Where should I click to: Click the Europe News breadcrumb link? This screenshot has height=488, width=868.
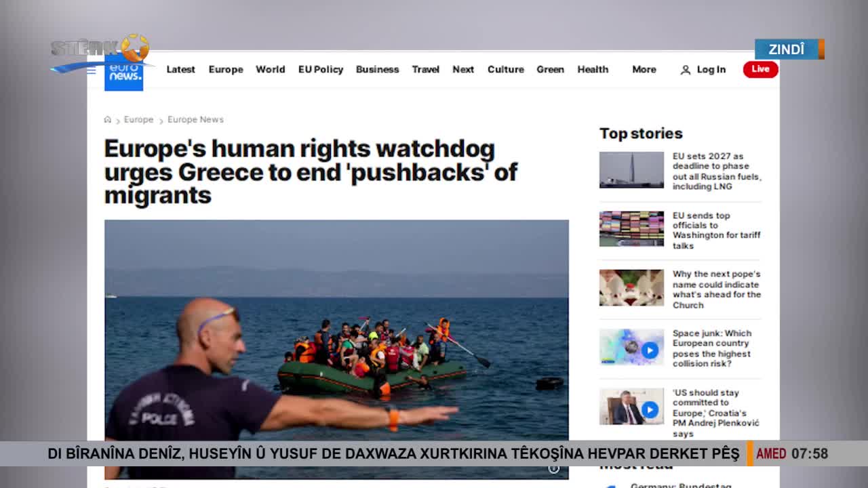tap(195, 119)
